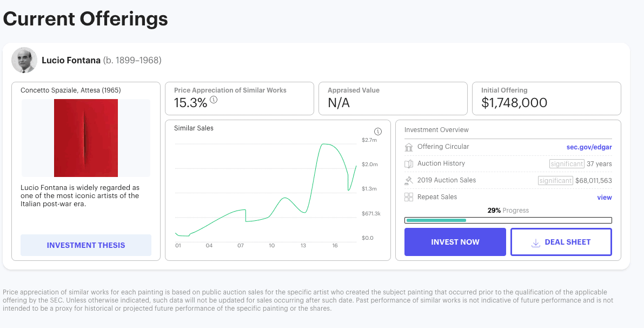The height and width of the screenshot is (328, 644).
Task: Click the 2019 Auction Sales label
Action: [x=447, y=180]
